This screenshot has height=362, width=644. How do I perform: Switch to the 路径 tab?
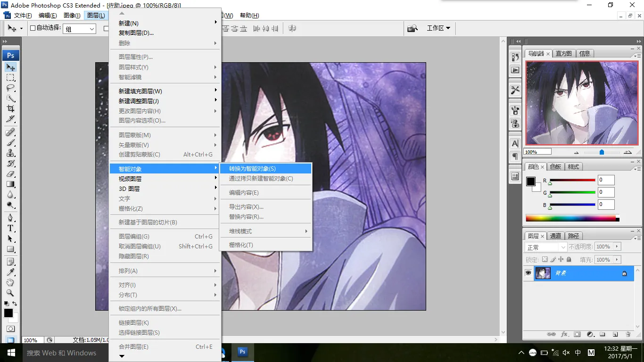573,236
